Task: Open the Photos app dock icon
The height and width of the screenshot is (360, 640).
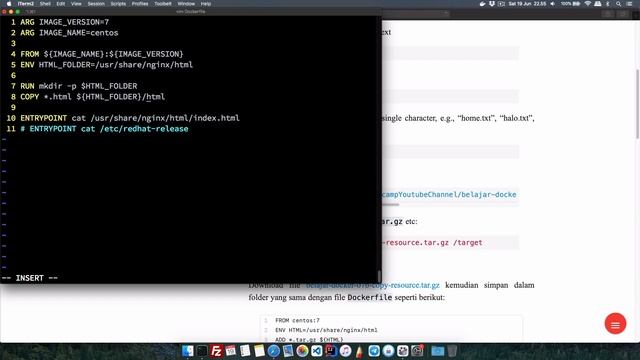Action: point(302,351)
